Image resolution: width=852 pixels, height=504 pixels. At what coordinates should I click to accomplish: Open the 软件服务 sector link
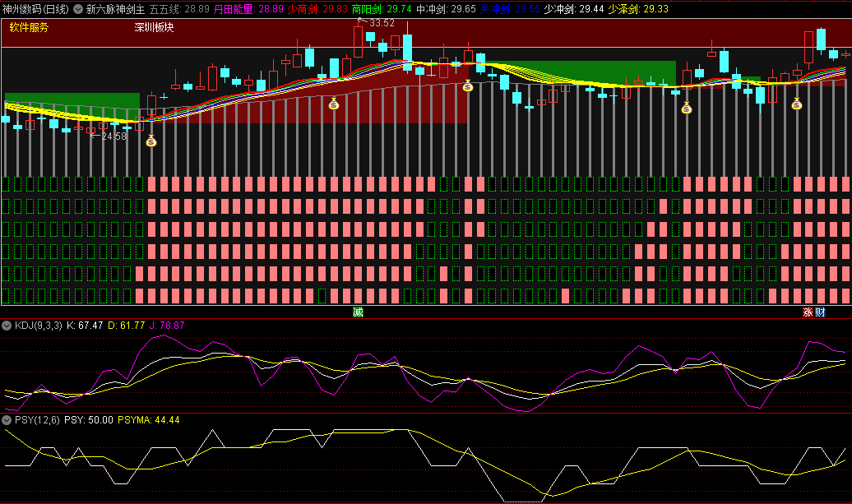(29, 27)
